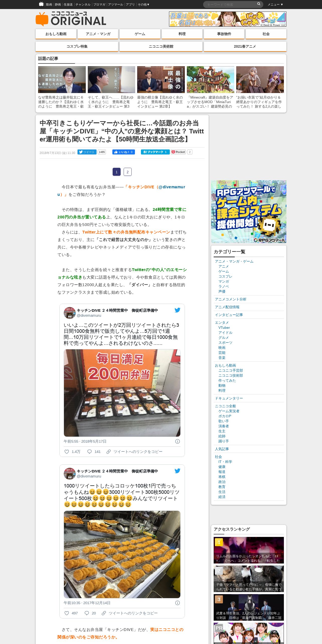Open アニメコメント分析 category link

[230, 299]
